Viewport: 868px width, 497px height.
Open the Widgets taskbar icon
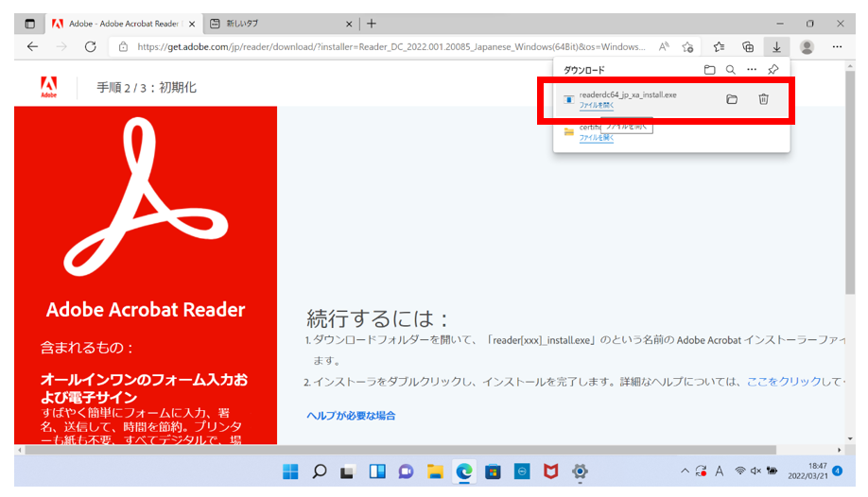(377, 471)
